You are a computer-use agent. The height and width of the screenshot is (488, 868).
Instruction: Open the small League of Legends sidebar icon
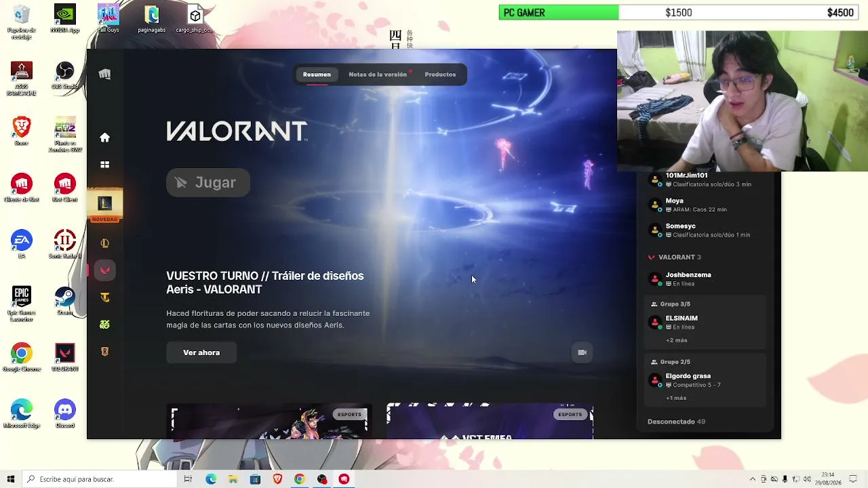tap(104, 243)
